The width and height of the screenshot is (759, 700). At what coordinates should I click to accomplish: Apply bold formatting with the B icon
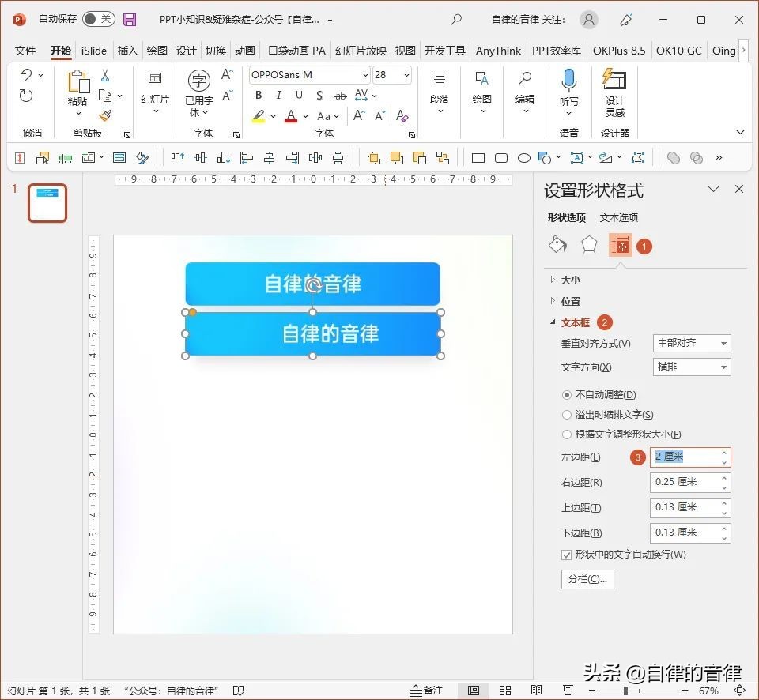click(258, 95)
